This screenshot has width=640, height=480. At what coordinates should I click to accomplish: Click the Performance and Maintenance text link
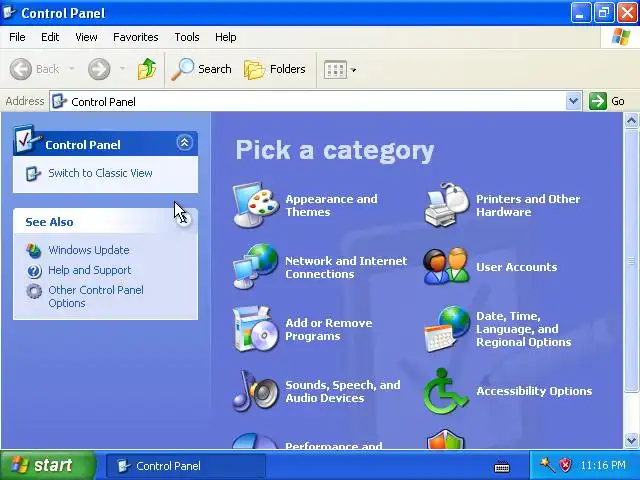click(x=333, y=446)
